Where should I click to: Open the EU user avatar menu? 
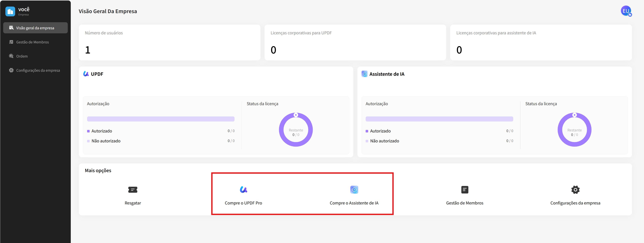[626, 11]
